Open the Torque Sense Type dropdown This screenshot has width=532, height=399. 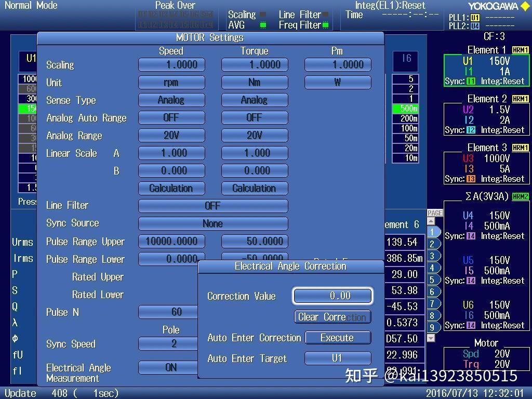[x=255, y=100]
